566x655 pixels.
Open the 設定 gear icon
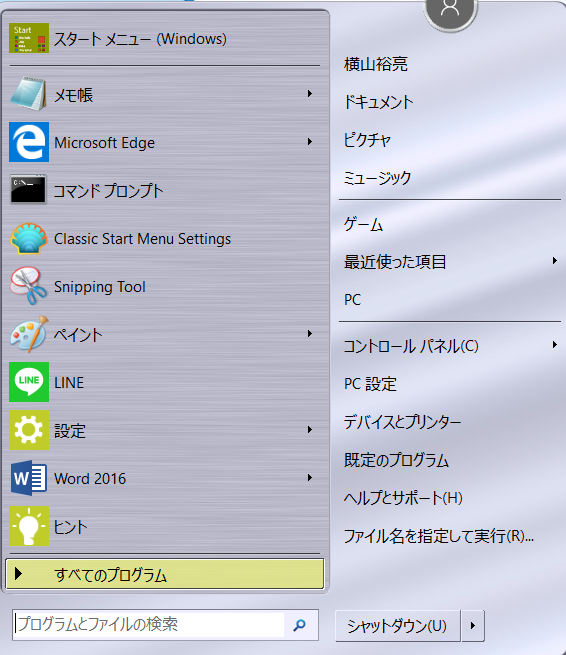29,430
